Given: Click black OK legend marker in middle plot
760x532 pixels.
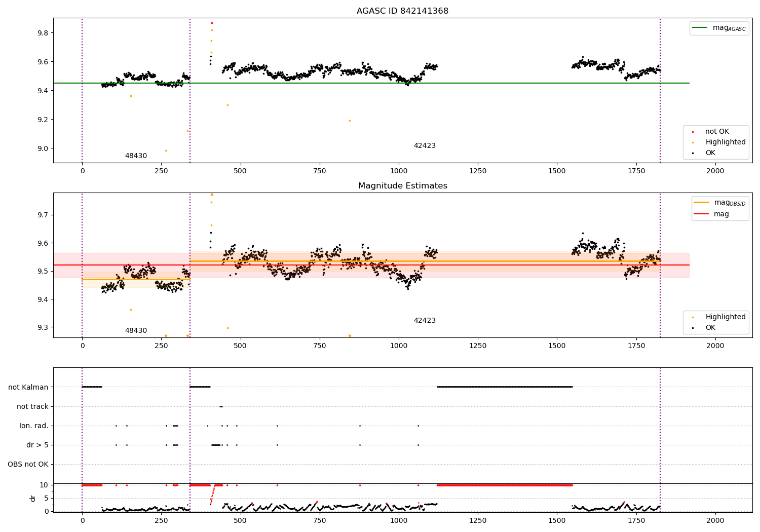Looking at the screenshot, I should coord(693,328).
